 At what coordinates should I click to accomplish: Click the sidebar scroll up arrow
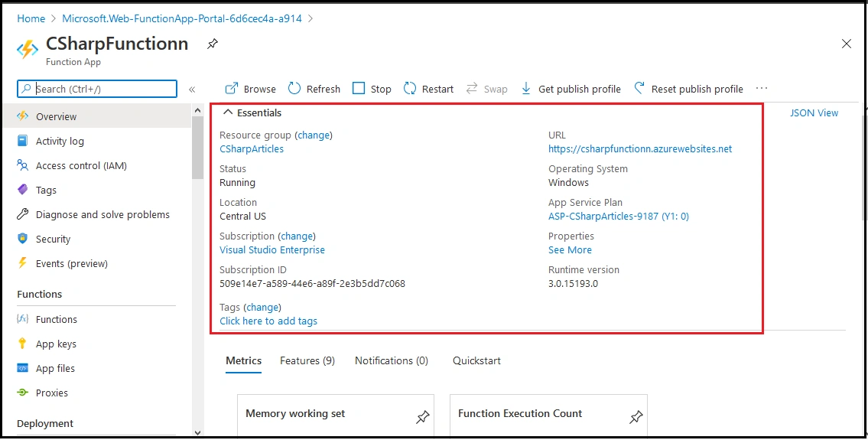(197, 111)
